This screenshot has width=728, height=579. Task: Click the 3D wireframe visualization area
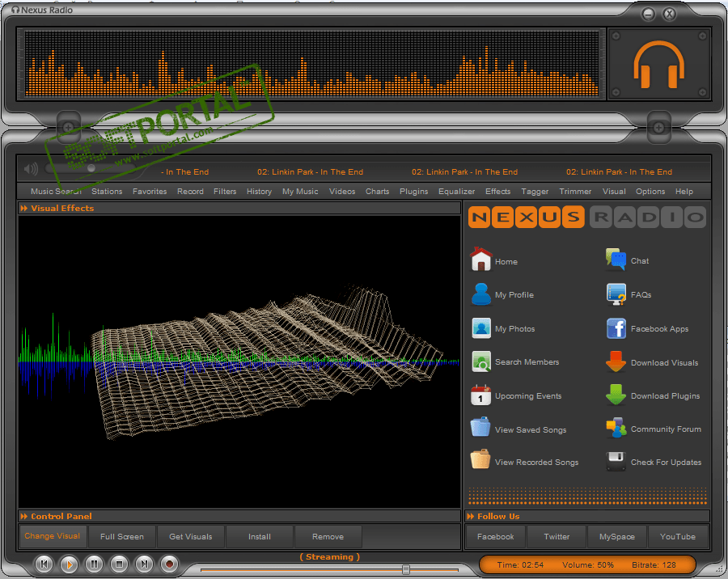click(239, 361)
